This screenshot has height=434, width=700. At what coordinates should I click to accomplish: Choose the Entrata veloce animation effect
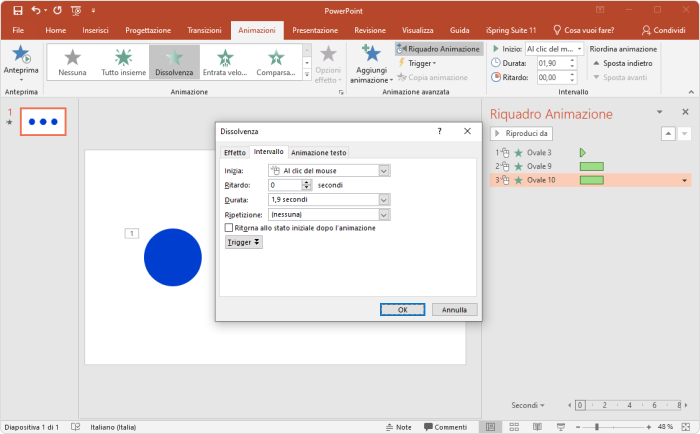[x=225, y=62]
